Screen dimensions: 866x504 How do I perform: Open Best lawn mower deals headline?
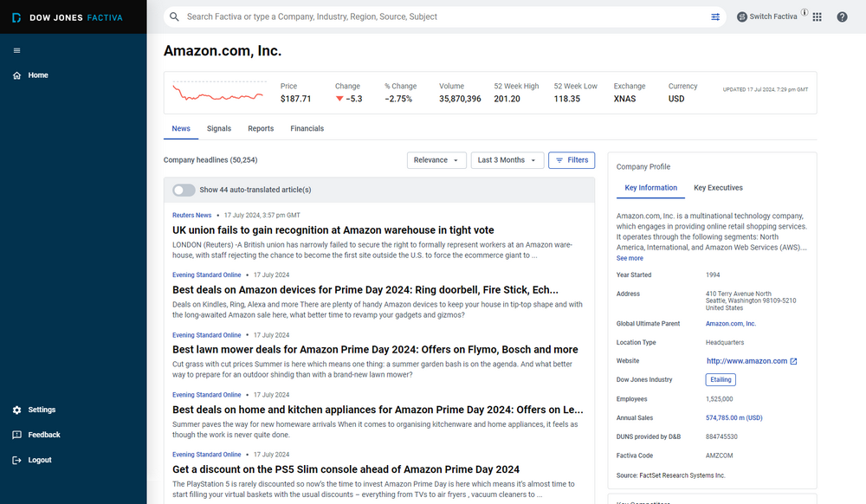375,350
